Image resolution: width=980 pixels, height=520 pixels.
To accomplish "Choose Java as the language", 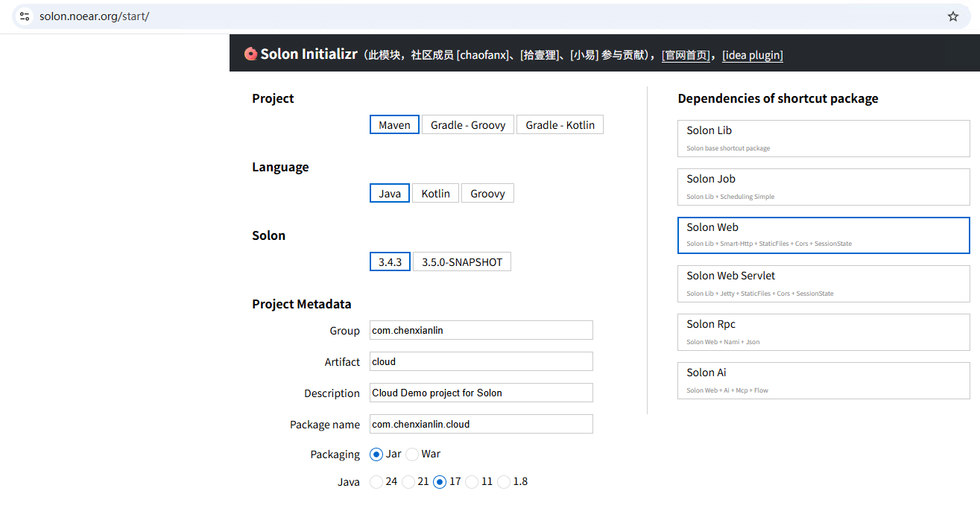I will [x=390, y=194].
